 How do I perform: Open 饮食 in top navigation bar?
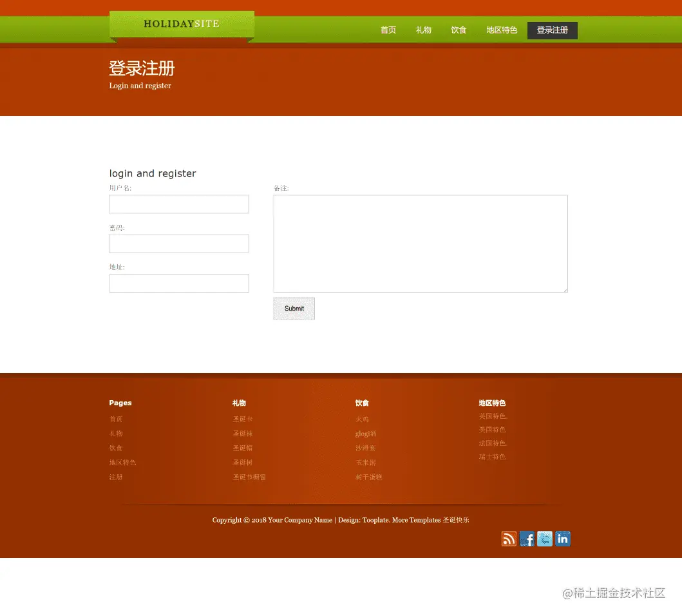459,30
